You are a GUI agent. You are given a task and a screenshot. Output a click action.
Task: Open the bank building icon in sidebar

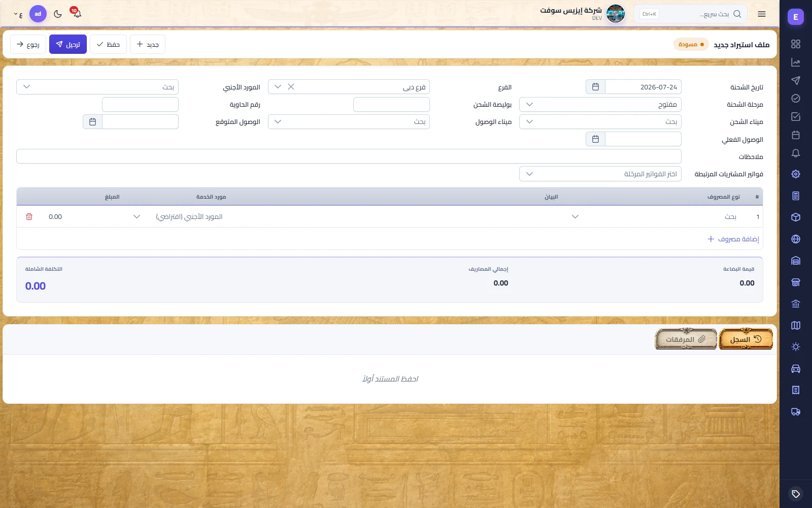795,304
